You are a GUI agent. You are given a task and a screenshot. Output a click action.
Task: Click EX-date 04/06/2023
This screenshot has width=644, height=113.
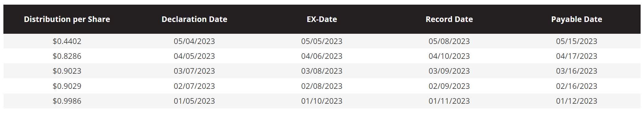pyautogui.click(x=322, y=56)
